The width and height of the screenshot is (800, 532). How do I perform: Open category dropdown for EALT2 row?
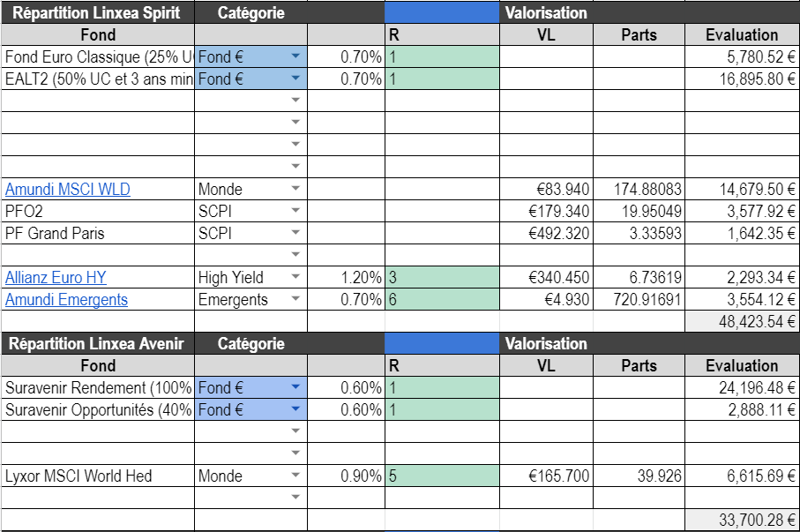tap(295, 79)
